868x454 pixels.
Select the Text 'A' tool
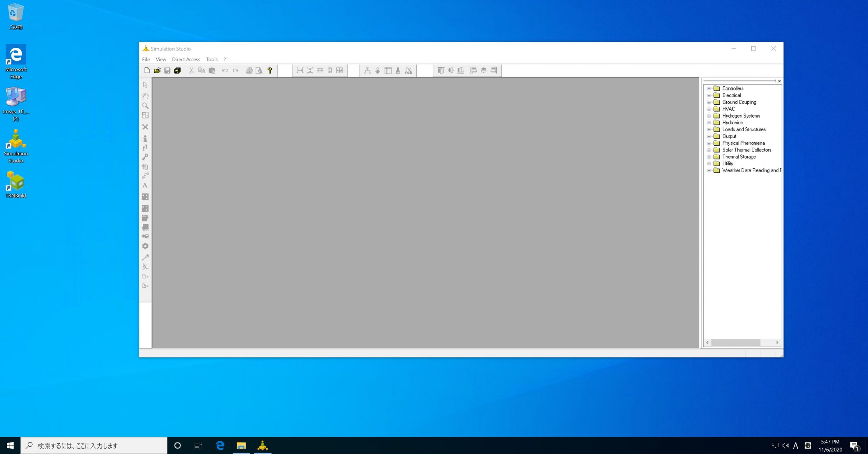click(145, 185)
